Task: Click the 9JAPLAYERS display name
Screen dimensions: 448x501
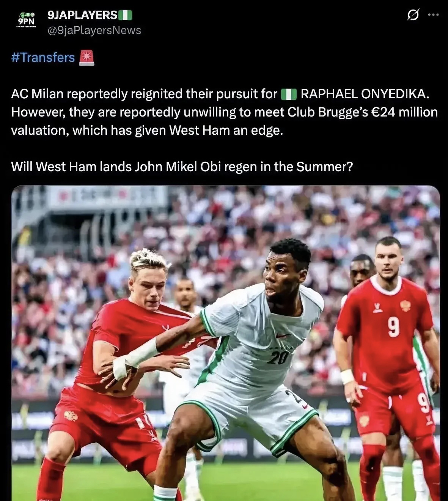Action: pyautogui.click(x=82, y=15)
